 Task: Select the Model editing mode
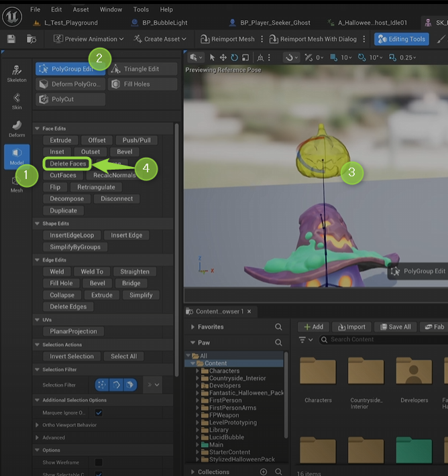coord(17,156)
